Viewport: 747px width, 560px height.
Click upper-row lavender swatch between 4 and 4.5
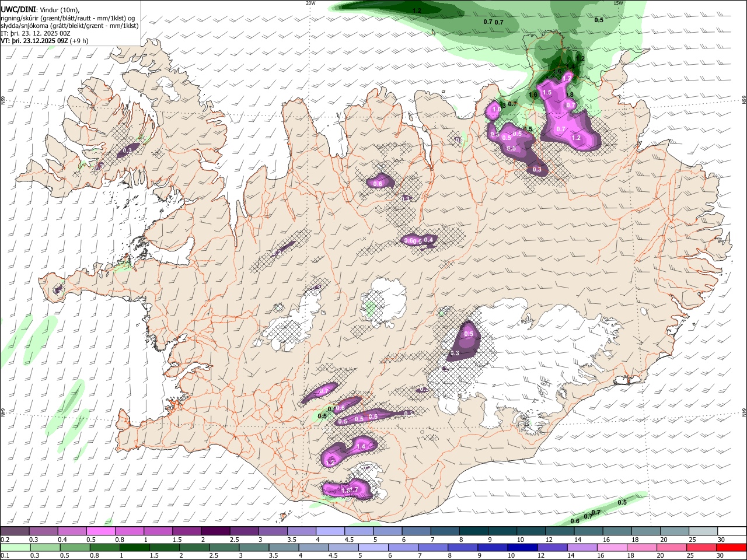(330, 531)
